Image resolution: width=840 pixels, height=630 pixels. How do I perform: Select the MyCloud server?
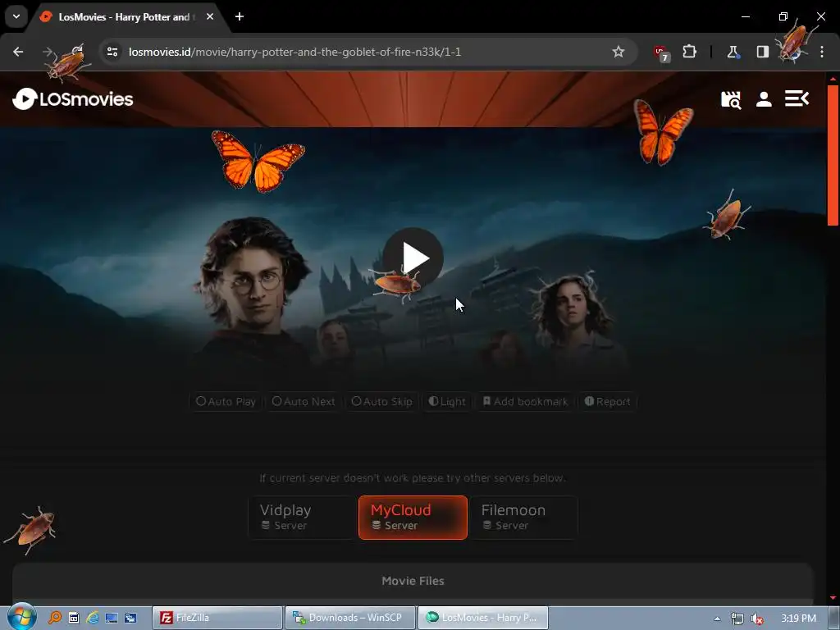click(413, 518)
